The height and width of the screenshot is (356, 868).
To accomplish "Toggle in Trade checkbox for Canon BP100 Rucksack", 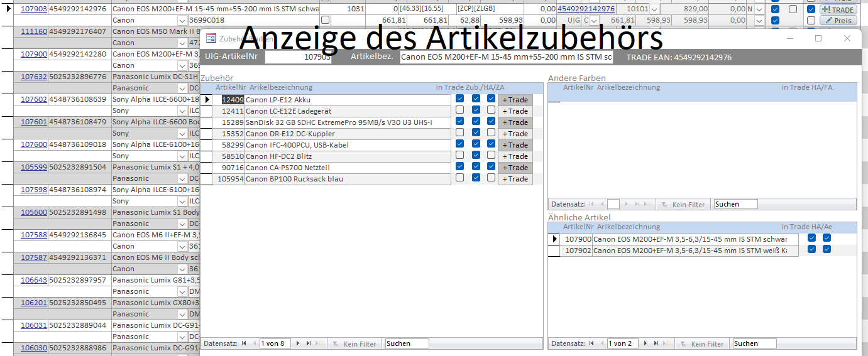I will (x=460, y=178).
